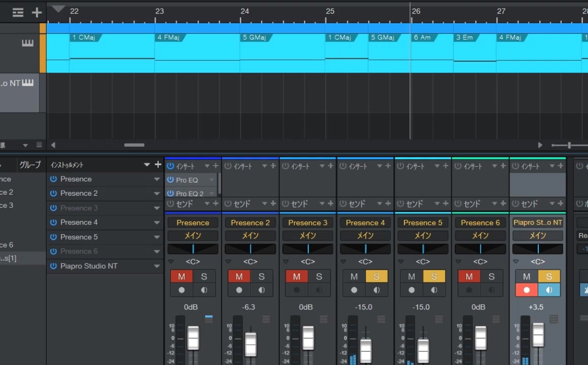Image resolution: width=588 pixels, height=365 pixels.
Task: Enable monitor on Presence 2 channel
Action: point(262,290)
